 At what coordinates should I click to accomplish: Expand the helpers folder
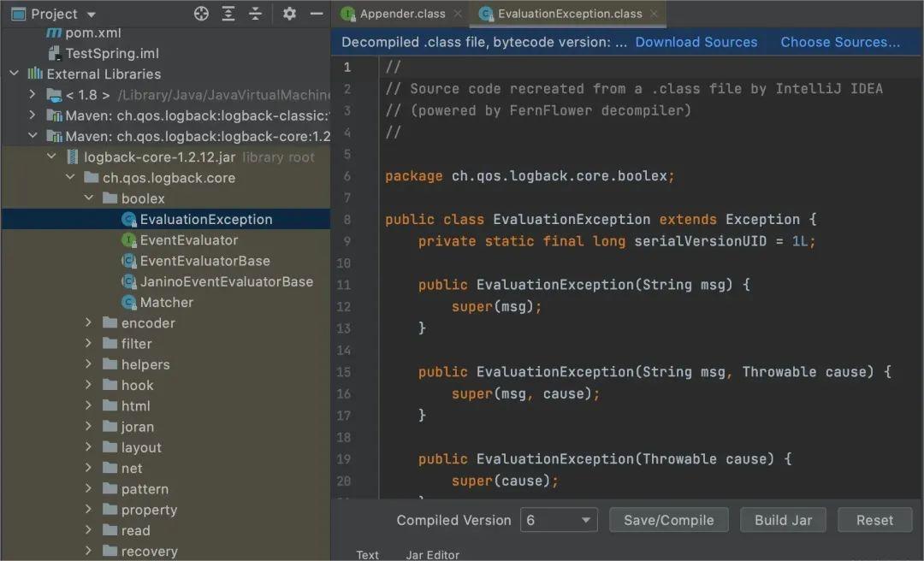pyautogui.click(x=89, y=363)
